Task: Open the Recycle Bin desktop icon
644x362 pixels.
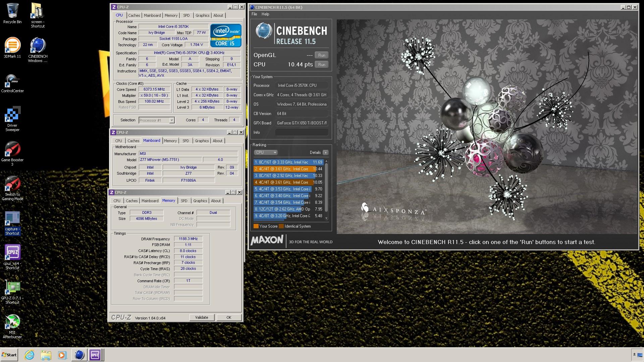Action: tap(12, 13)
